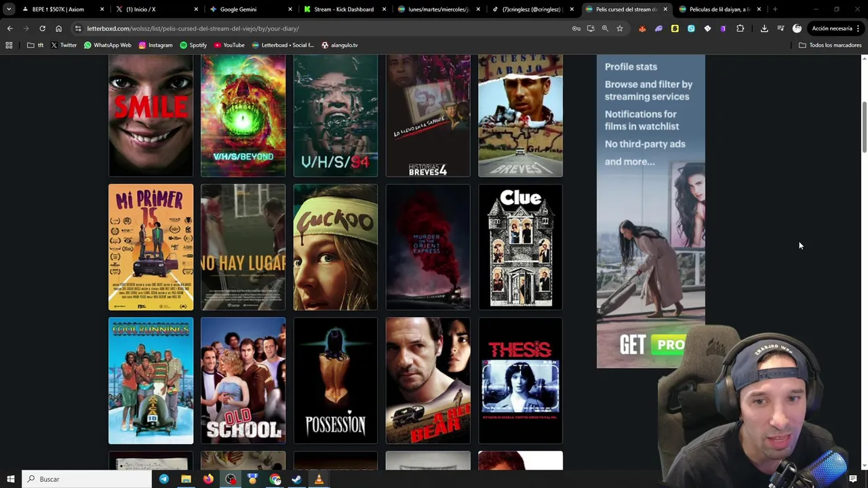Open the No Hay Lugar poster
Image resolution: width=868 pixels, height=488 pixels.
tap(243, 247)
